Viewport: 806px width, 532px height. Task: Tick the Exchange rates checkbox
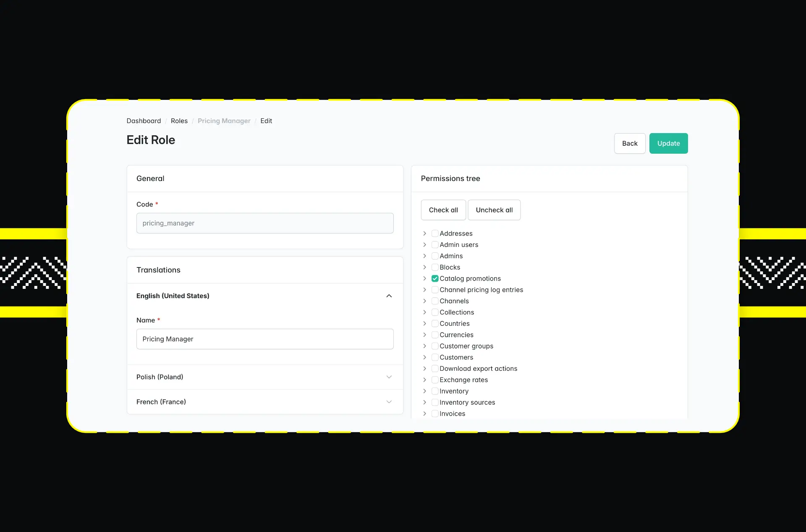coord(435,380)
